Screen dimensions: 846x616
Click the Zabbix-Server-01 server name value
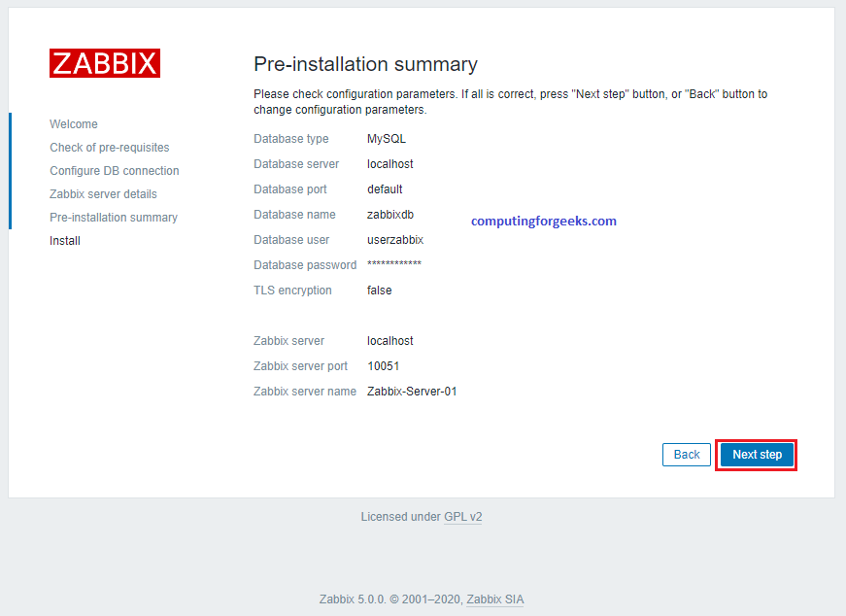(x=412, y=392)
